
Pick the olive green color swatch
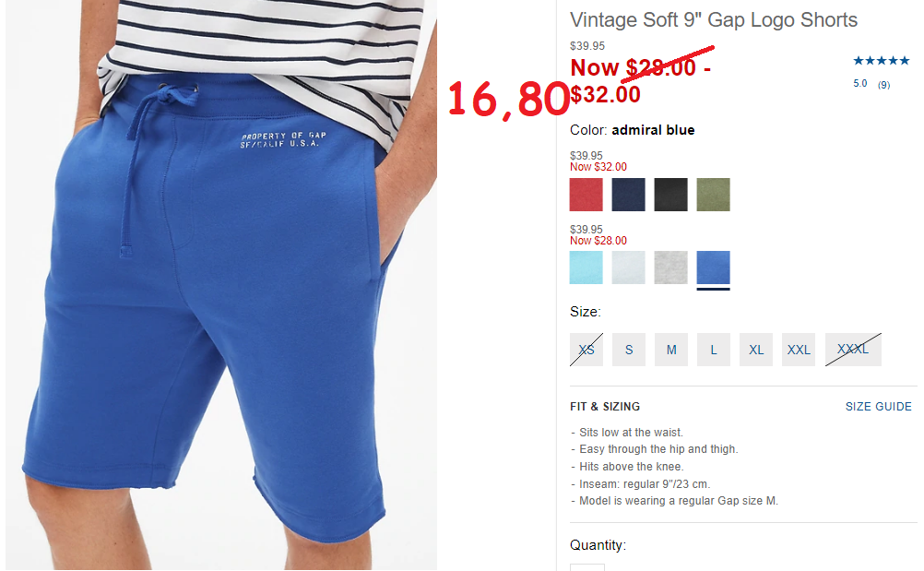(713, 195)
